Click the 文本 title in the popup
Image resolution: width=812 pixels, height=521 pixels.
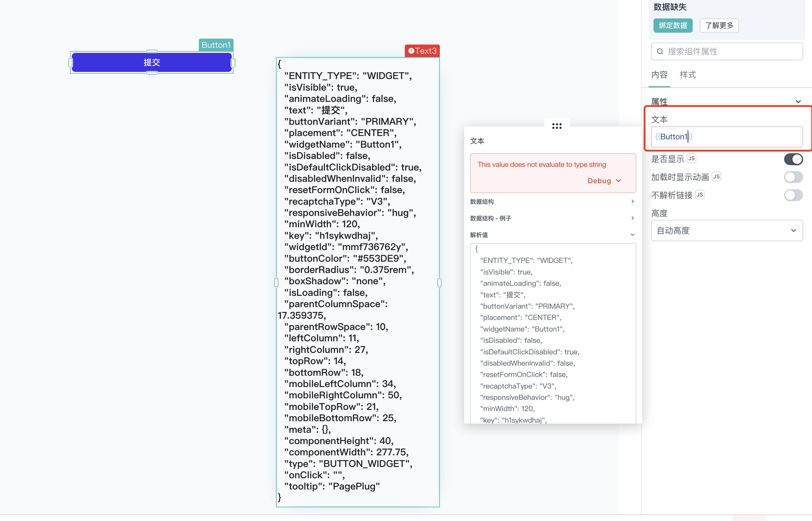[x=477, y=141]
